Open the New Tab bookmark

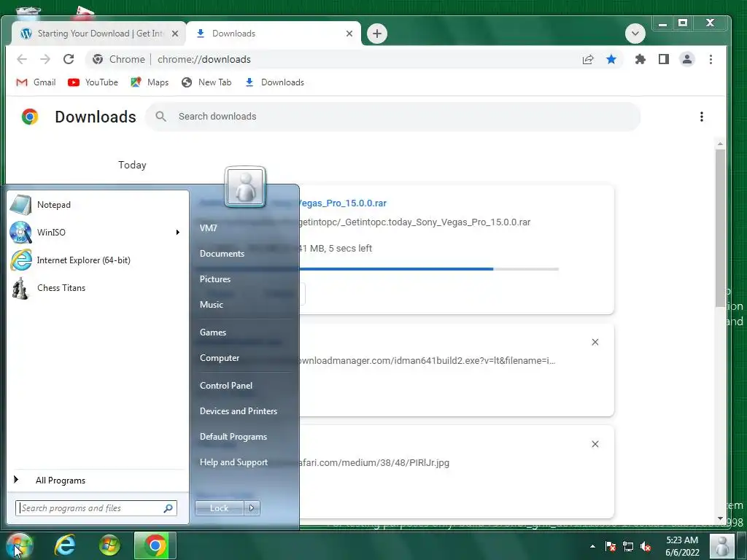point(206,82)
